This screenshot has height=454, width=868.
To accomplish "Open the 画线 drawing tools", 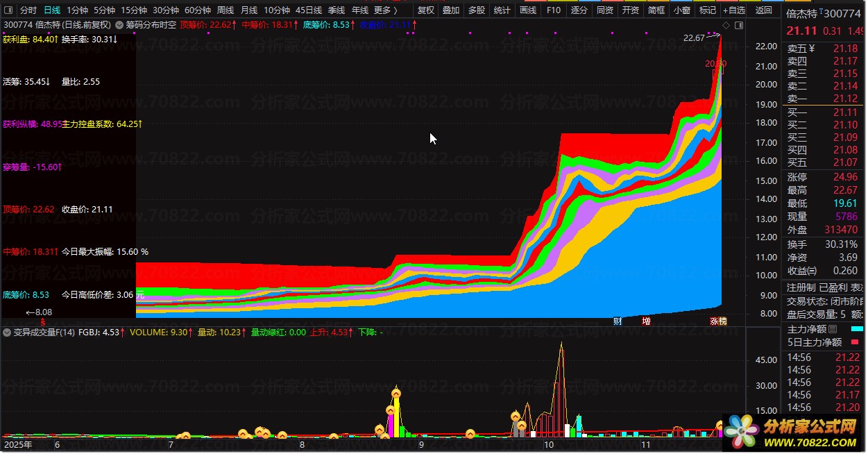I will [528, 10].
